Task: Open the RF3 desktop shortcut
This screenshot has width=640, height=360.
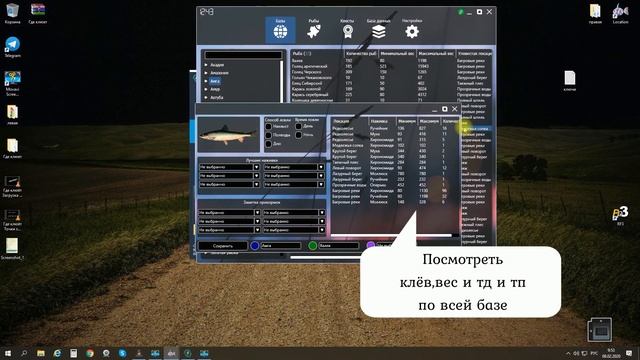Action: tap(620, 216)
